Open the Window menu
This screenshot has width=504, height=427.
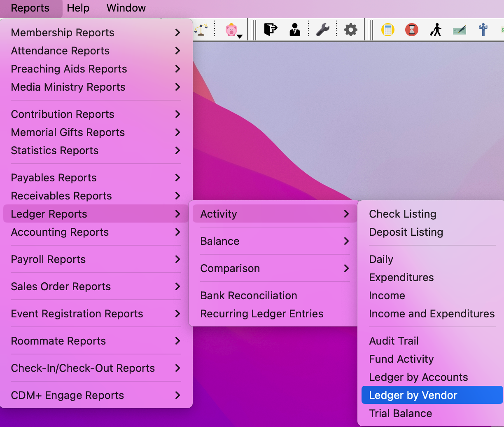coord(126,8)
